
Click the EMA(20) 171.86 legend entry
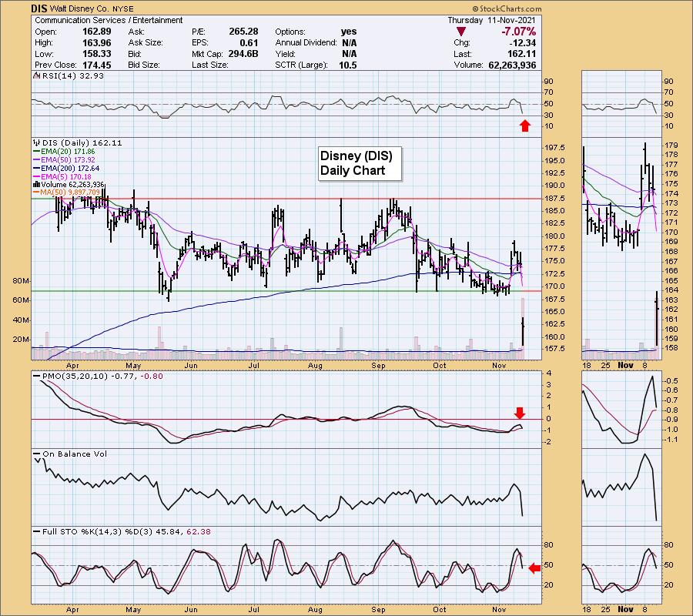tap(68, 151)
